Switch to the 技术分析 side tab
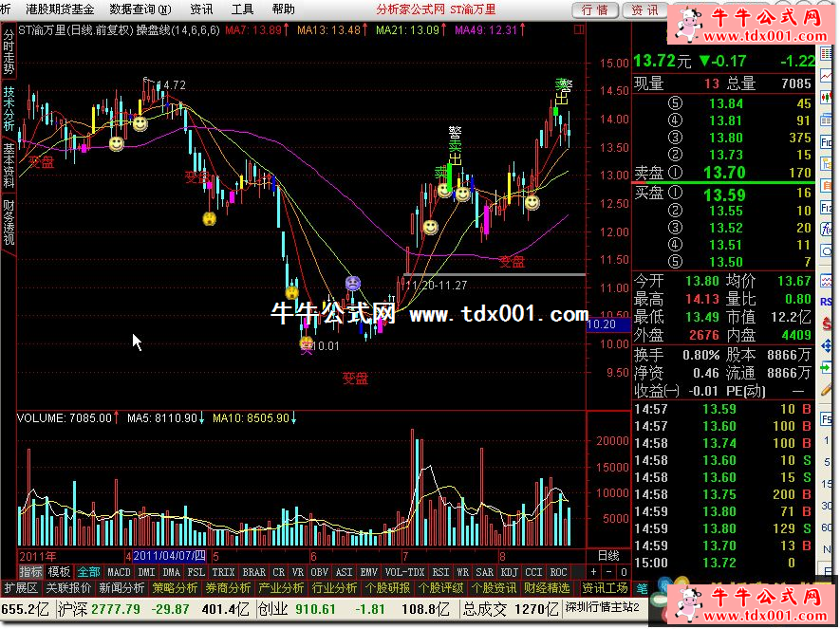 tap(9, 109)
